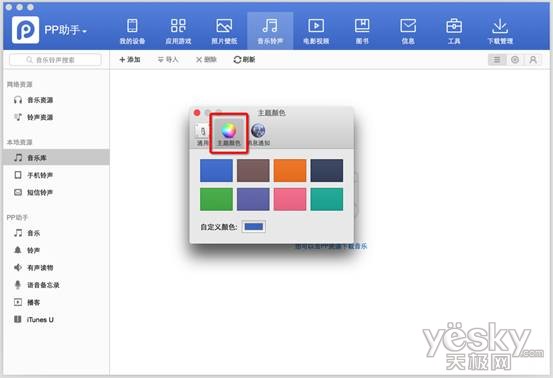Viewport: 553px width, 378px height.
Task: Select 手机铃声 phone ringtones
Action: 34,175
